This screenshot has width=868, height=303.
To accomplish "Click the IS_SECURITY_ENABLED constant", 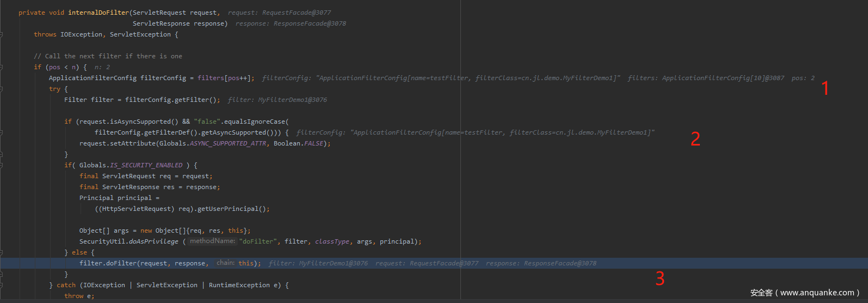I will click(146, 165).
